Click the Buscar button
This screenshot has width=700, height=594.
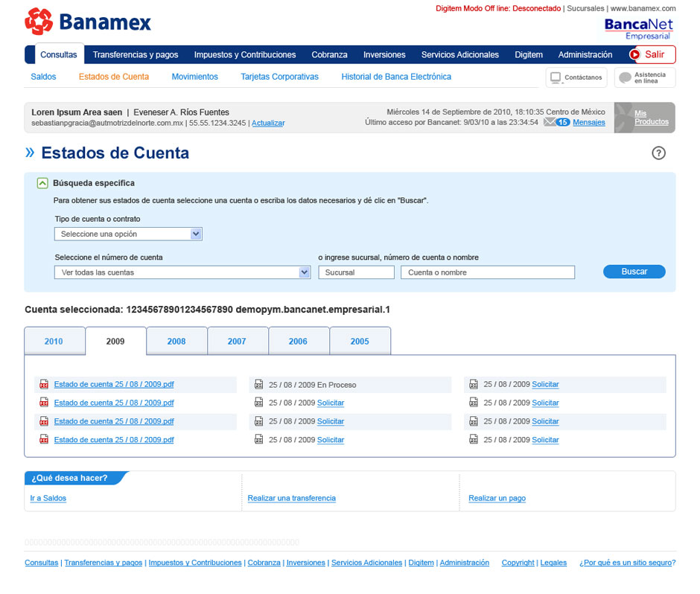(634, 272)
